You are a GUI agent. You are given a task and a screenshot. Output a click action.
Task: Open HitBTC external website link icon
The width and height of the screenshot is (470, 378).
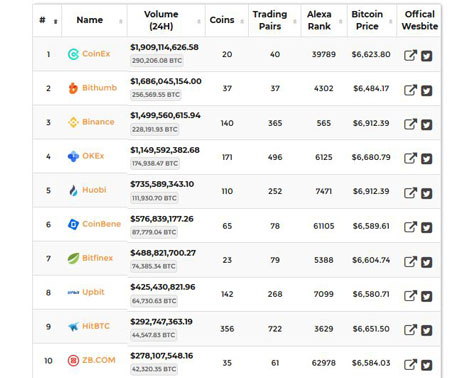click(x=410, y=330)
